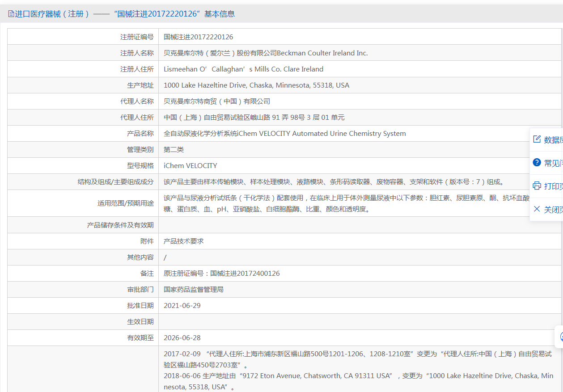Screen dimensions: 563x392
Task: Click production address 1000 Lake Hazeltine Drive
Action: point(257,85)
